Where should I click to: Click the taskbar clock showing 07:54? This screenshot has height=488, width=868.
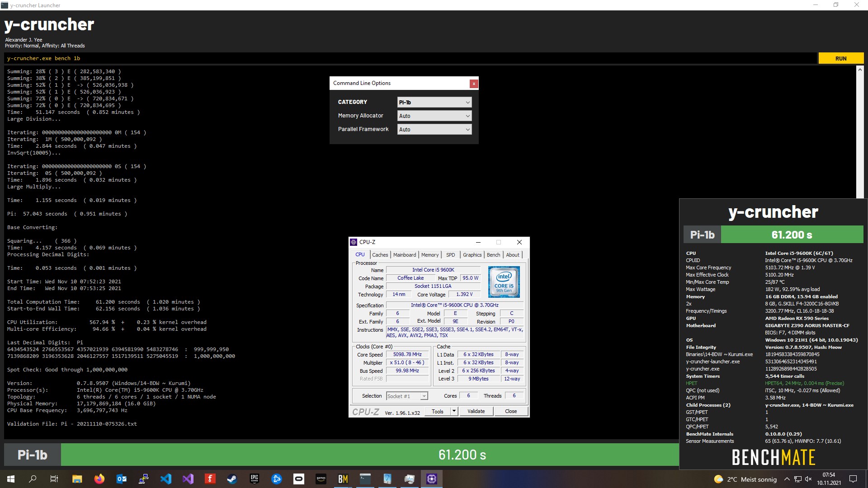coord(829,479)
